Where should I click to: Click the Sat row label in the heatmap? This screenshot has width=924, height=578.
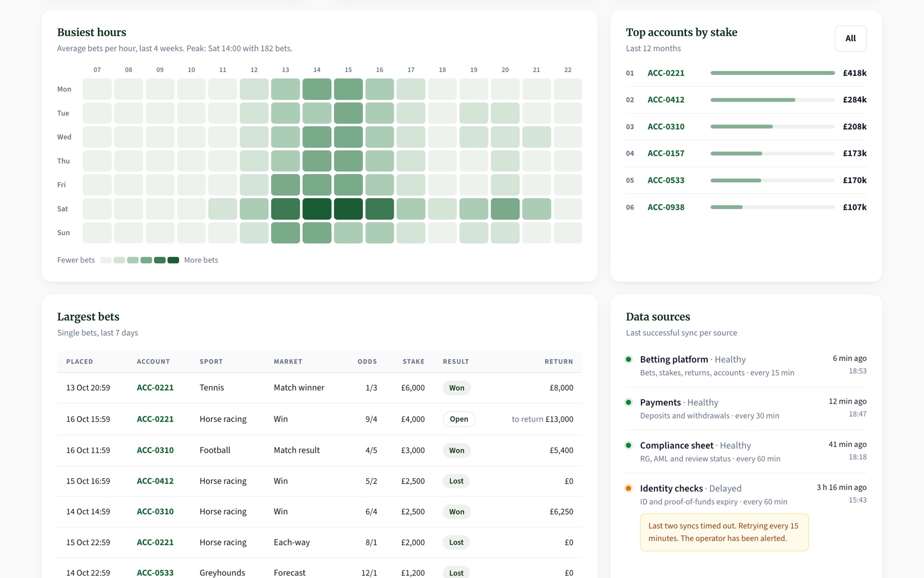coord(63,209)
